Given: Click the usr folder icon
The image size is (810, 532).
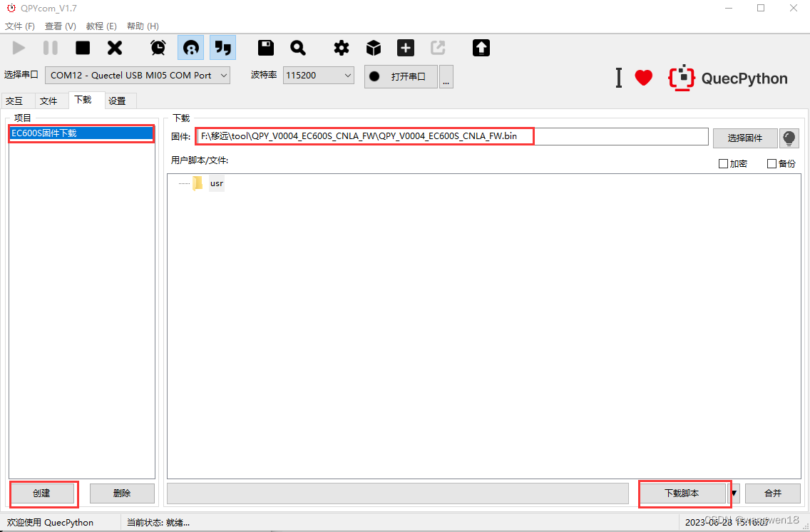Looking at the screenshot, I should (x=198, y=183).
